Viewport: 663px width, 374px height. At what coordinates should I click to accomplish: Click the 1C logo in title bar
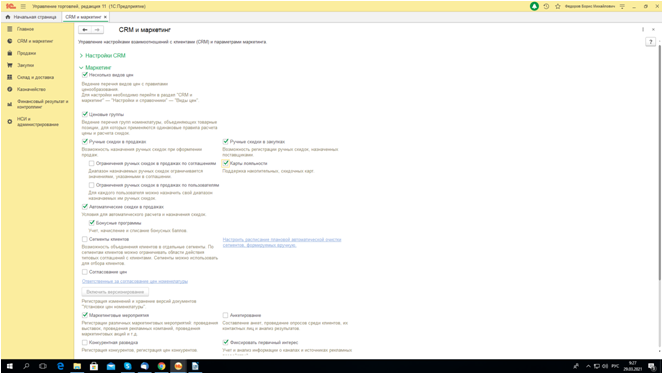11,6
